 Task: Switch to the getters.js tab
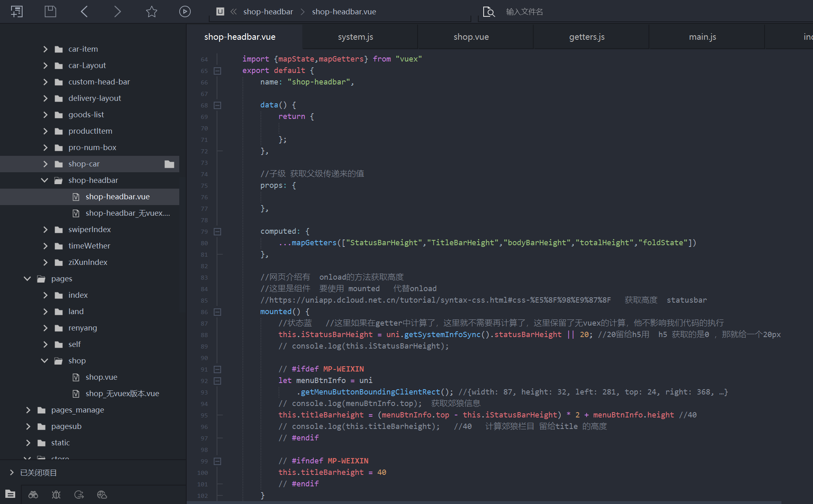pos(587,37)
